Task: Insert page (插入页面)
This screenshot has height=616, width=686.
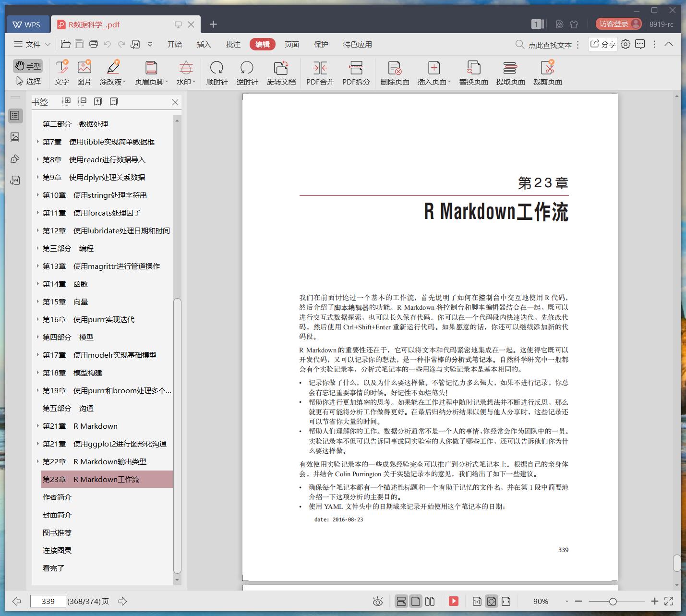Action: coord(434,73)
